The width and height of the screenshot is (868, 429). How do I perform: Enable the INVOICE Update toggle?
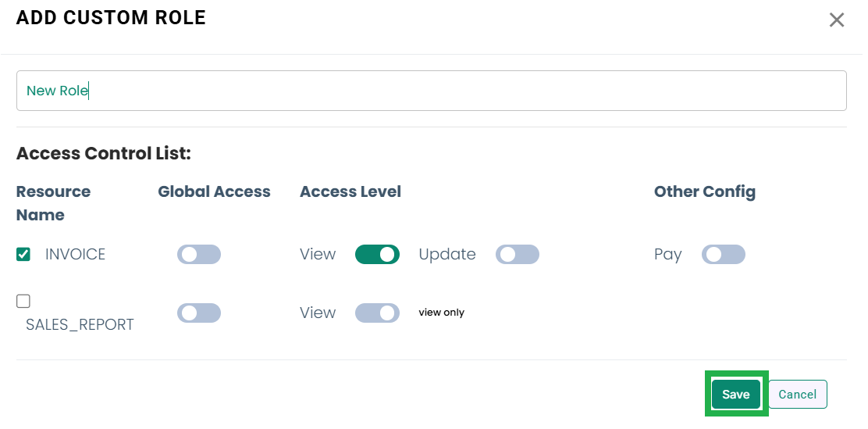click(517, 255)
